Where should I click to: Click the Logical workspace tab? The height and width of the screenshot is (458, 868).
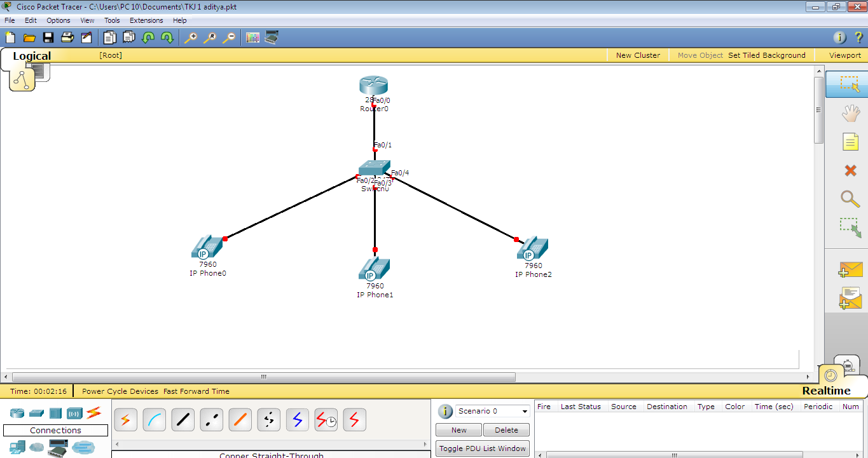tap(32, 56)
